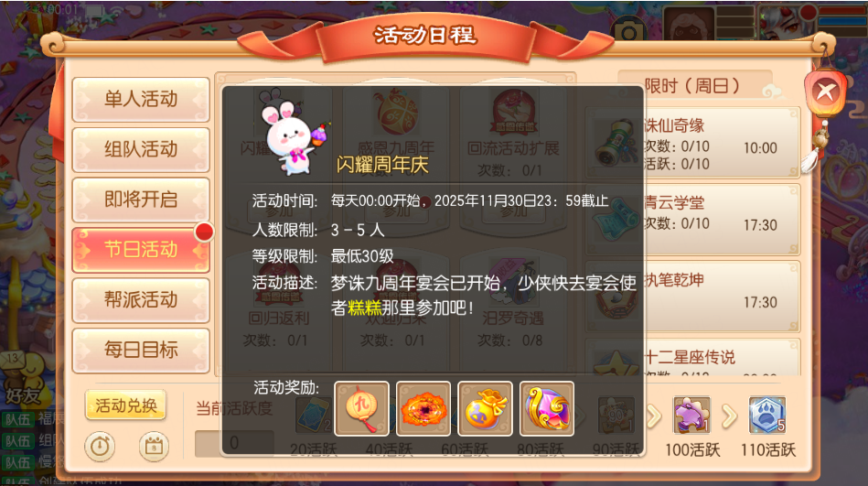Click the rabbit mascot in the popup
Viewport: 868px width, 486px height.
coord(294,132)
